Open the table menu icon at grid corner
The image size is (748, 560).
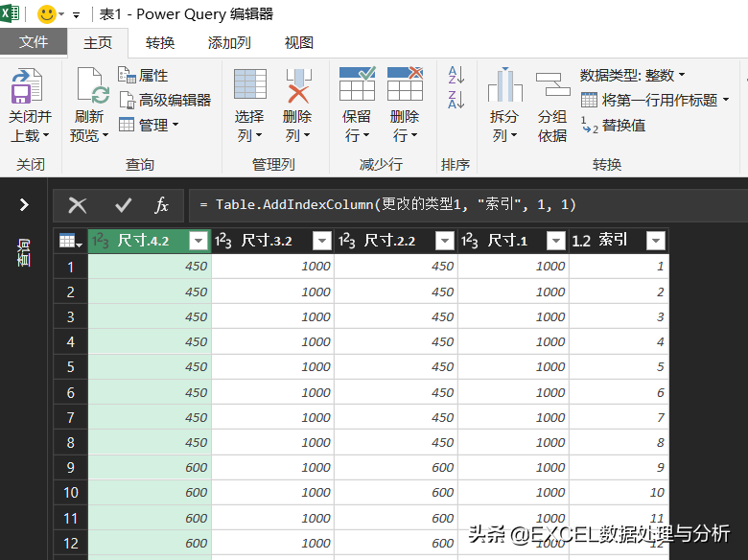coord(71,242)
